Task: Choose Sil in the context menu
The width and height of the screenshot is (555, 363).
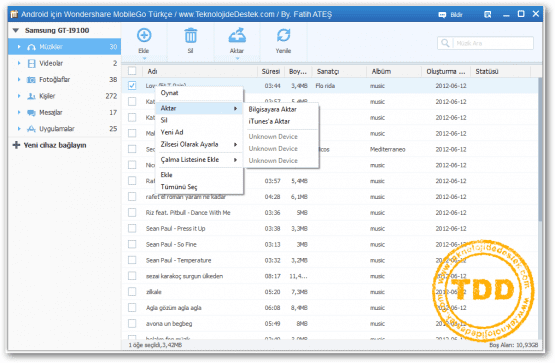Action: coord(199,120)
